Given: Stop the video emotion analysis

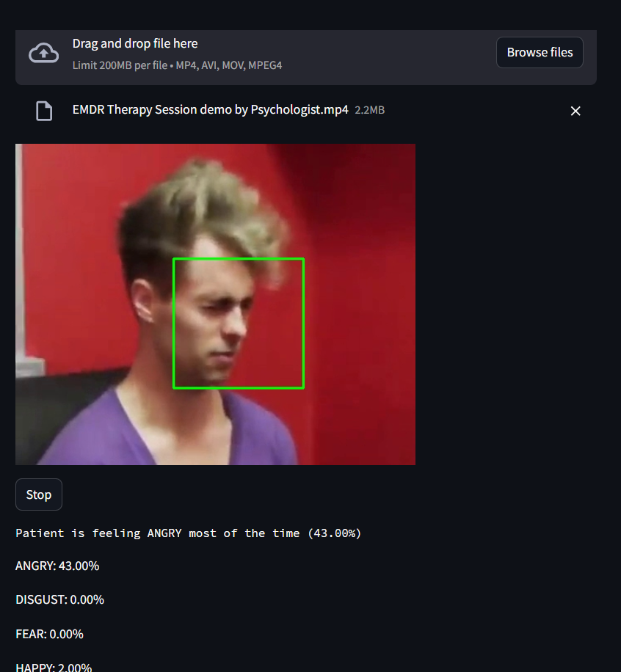Looking at the screenshot, I should [x=39, y=494].
